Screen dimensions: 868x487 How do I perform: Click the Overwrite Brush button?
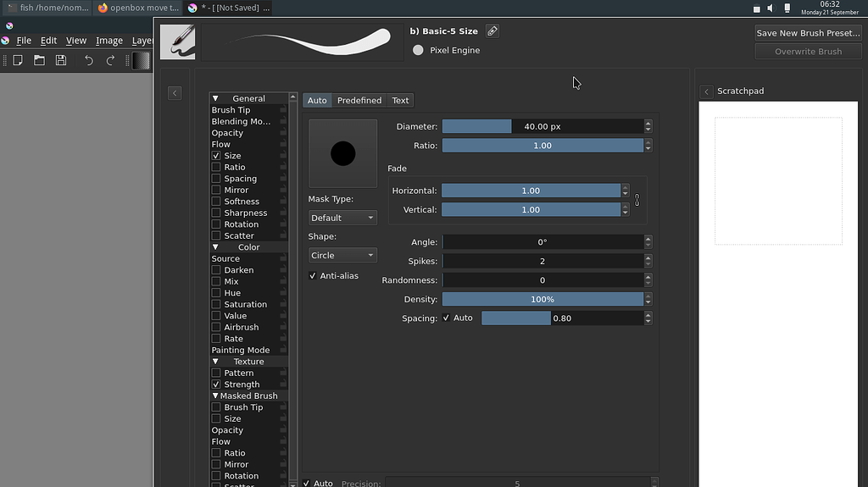pyautogui.click(x=808, y=52)
